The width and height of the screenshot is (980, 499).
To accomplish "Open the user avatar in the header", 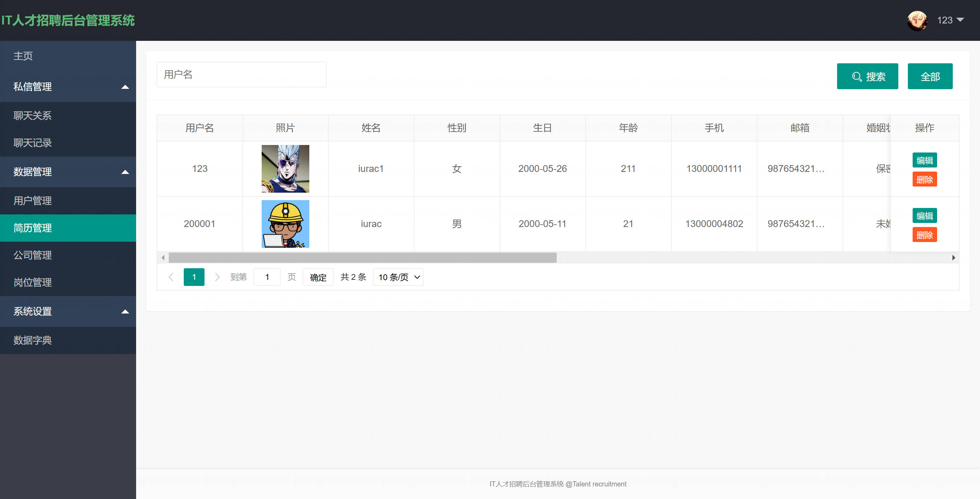I will click(917, 20).
